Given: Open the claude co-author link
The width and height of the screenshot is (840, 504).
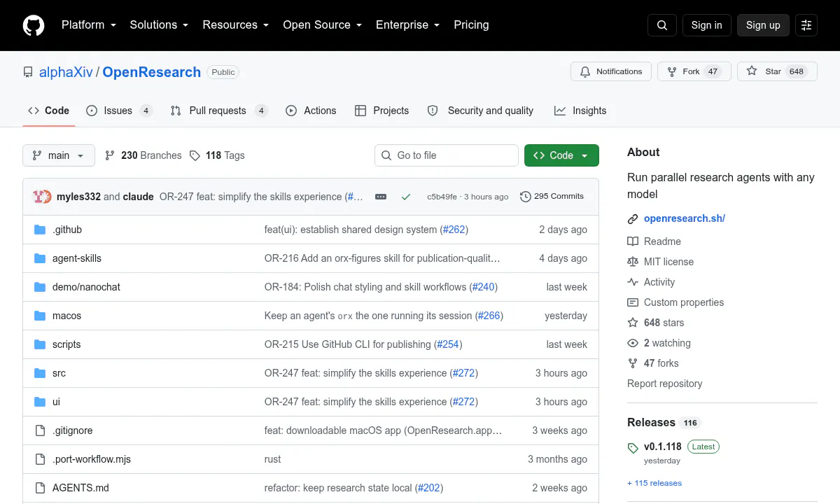Looking at the screenshot, I should point(139,197).
